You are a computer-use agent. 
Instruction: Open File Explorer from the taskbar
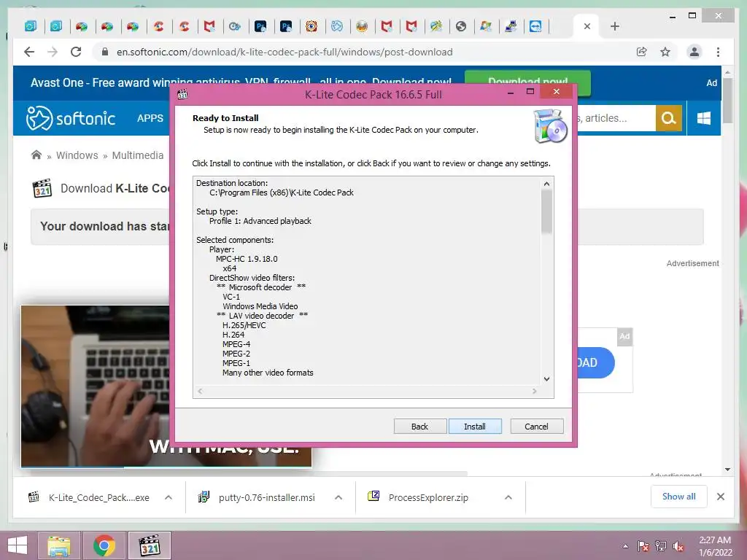58,545
